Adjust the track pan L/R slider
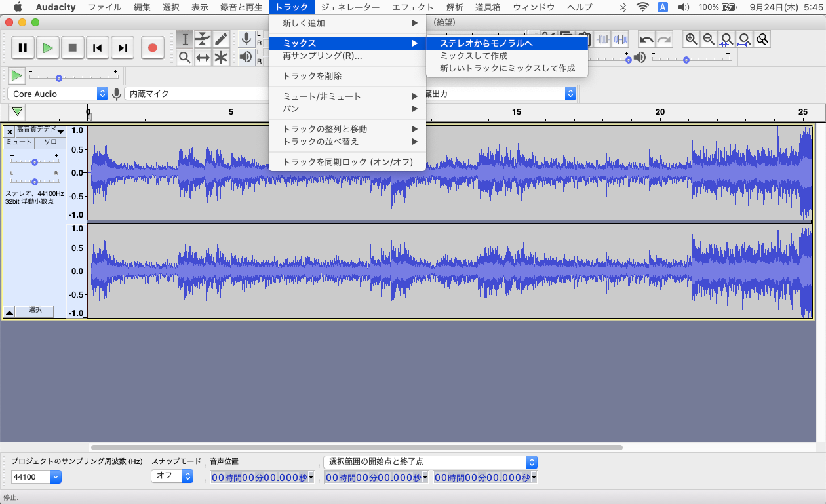This screenshot has height=504, width=826. [34, 181]
